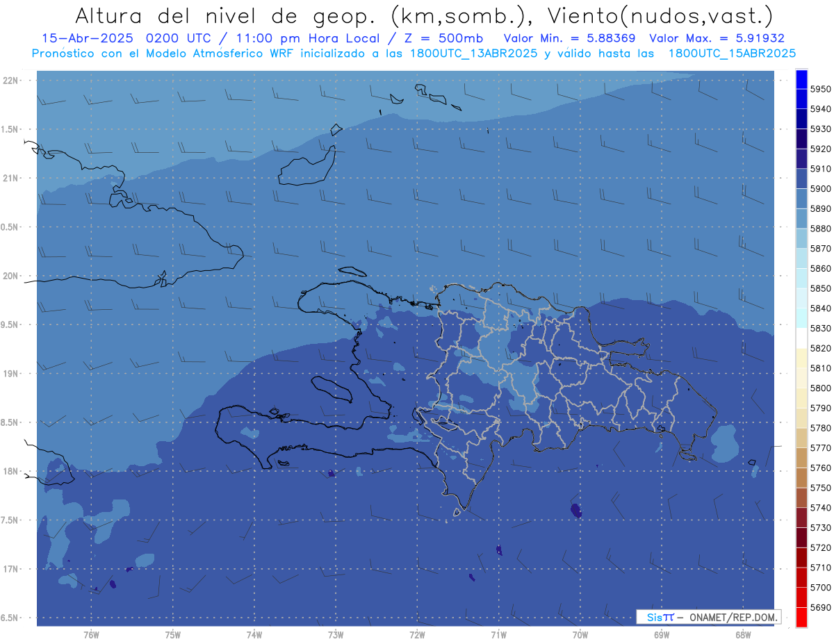
Task: Click the bright red swatch below 5690
Action: point(801,617)
